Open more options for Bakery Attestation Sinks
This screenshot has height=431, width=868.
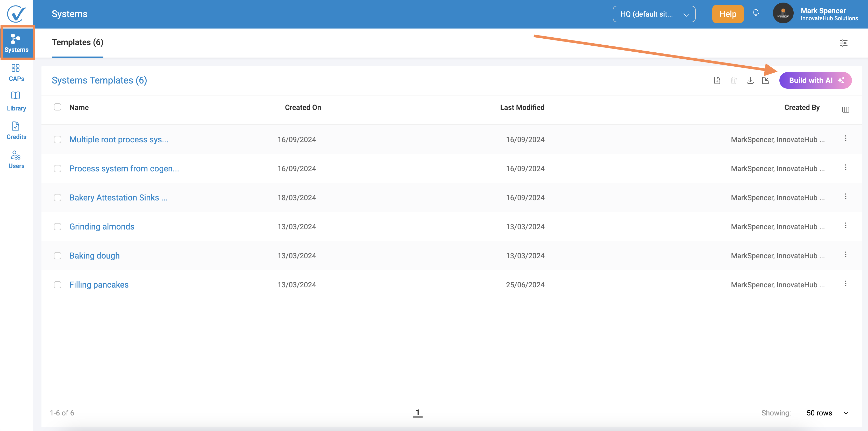pyautogui.click(x=845, y=196)
